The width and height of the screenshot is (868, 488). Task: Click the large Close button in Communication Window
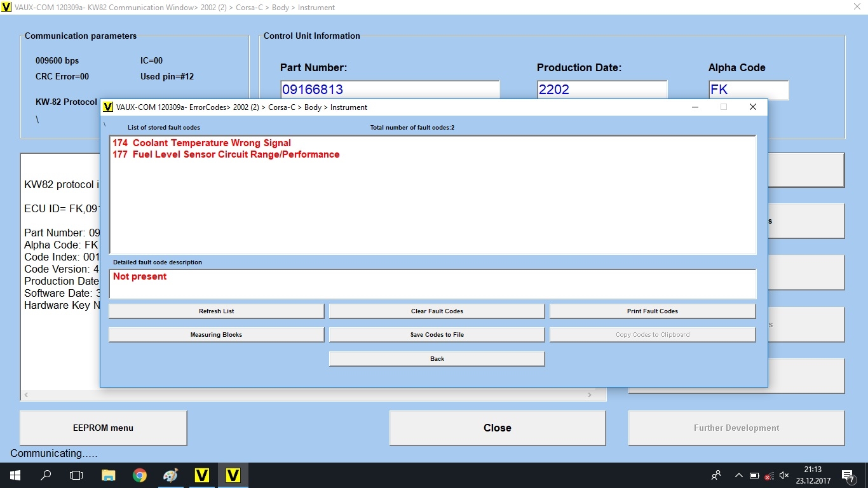click(x=497, y=428)
